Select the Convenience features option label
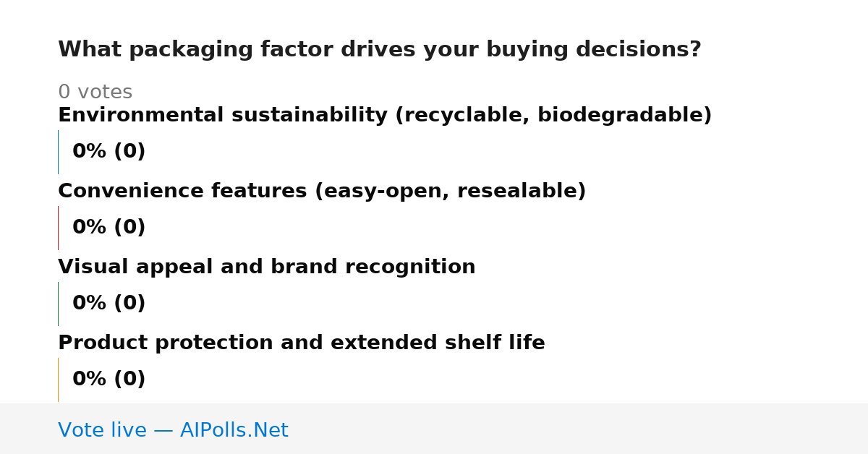The height and width of the screenshot is (454, 868). tap(322, 192)
